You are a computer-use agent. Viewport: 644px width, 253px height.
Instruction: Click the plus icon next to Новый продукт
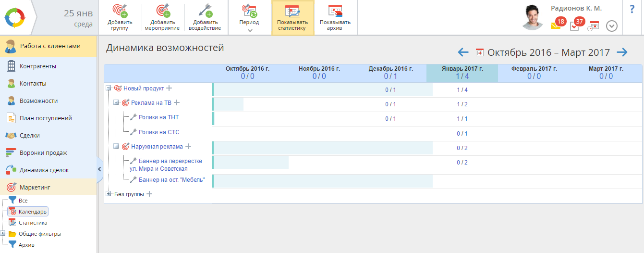169,88
